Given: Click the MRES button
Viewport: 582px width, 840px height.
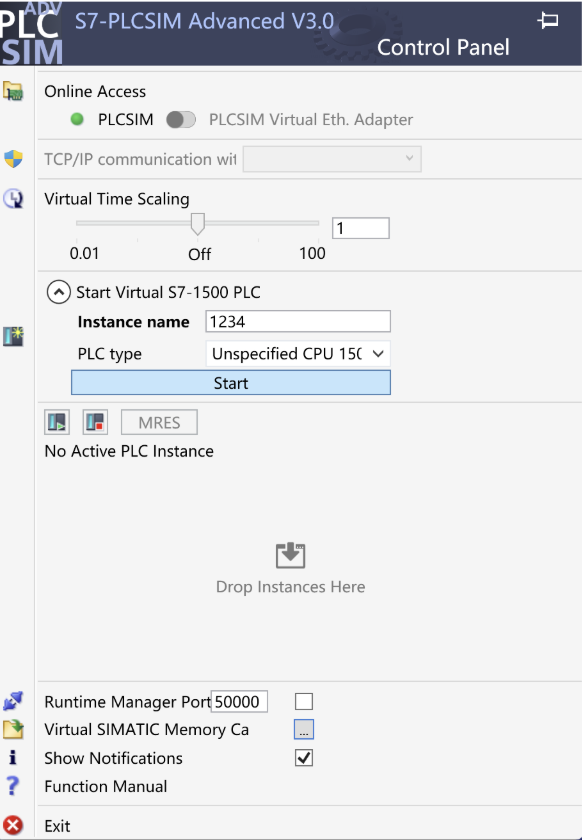Looking at the screenshot, I should (159, 423).
